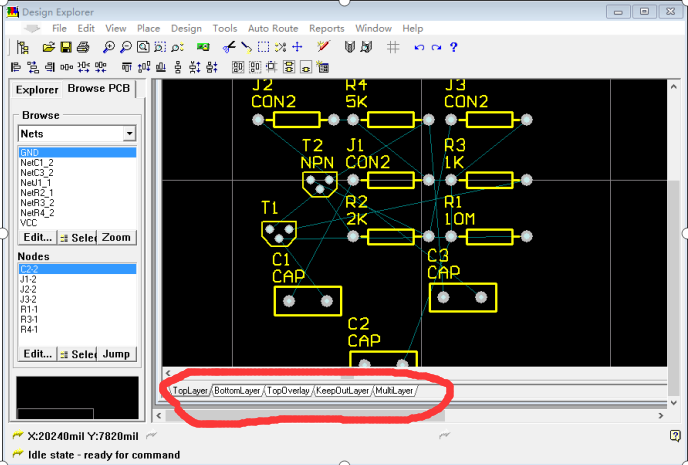688x465 pixels.
Task: Open the component library browser book icon
Action: 349,47
